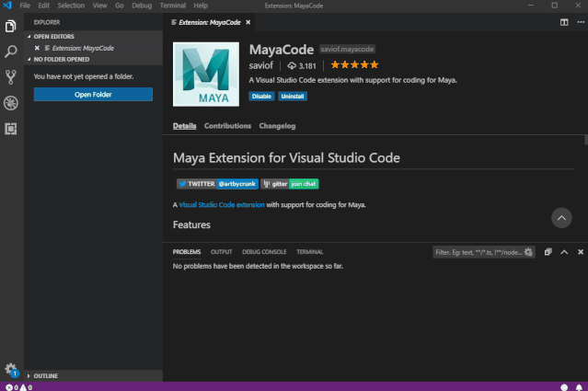Click the scroll-to-top arrow button

tap(561, 218)
